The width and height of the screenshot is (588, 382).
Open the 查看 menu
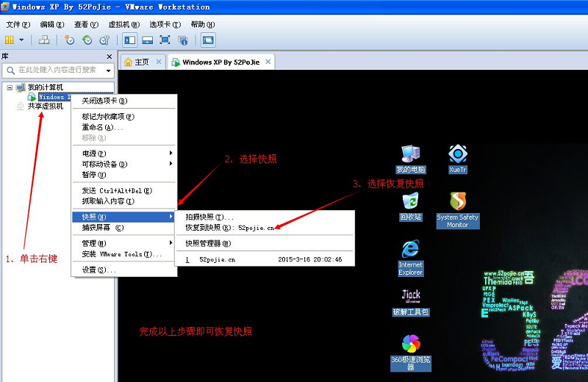click(86, 25)
